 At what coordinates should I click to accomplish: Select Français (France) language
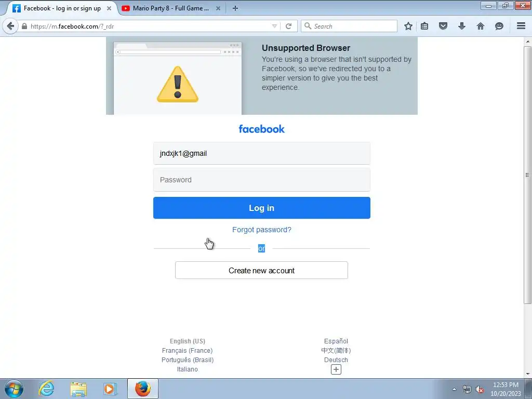click(x=187, y=351)
